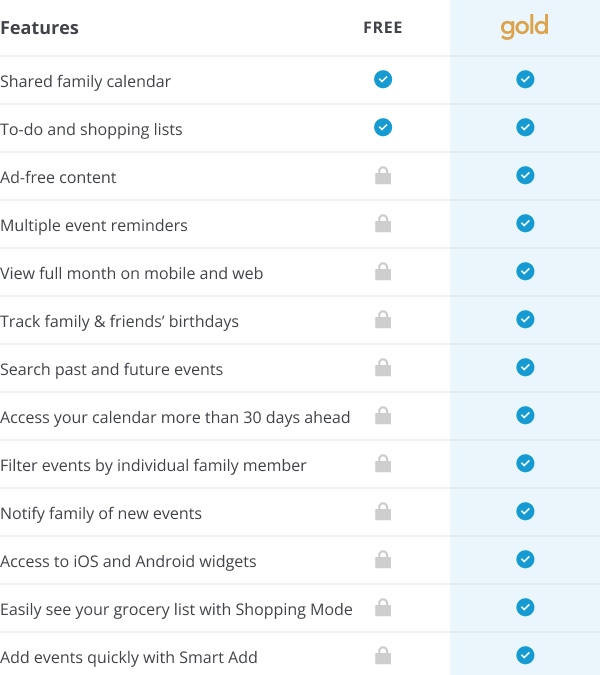Viewport: 600px width, 675px height.
Task: Select the lock on View full month row
Action: [x=383, y=272]
